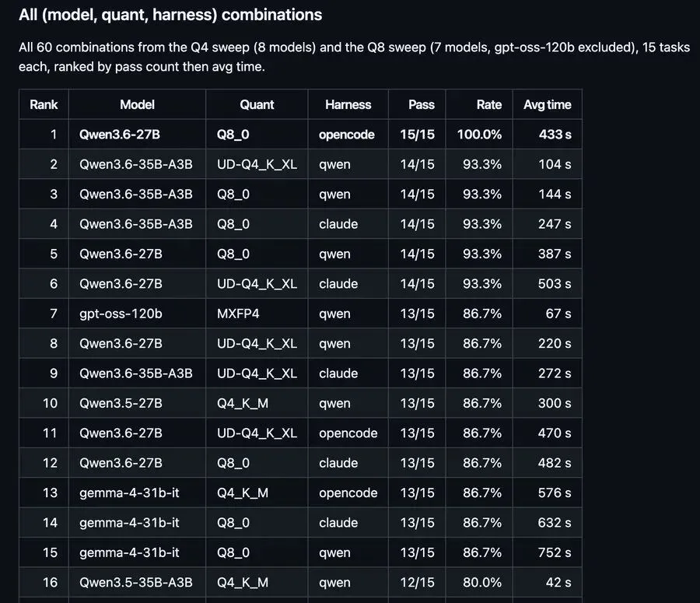Click the Pass column header
This screenshot has width=700, height=603.
coord(417,104)
